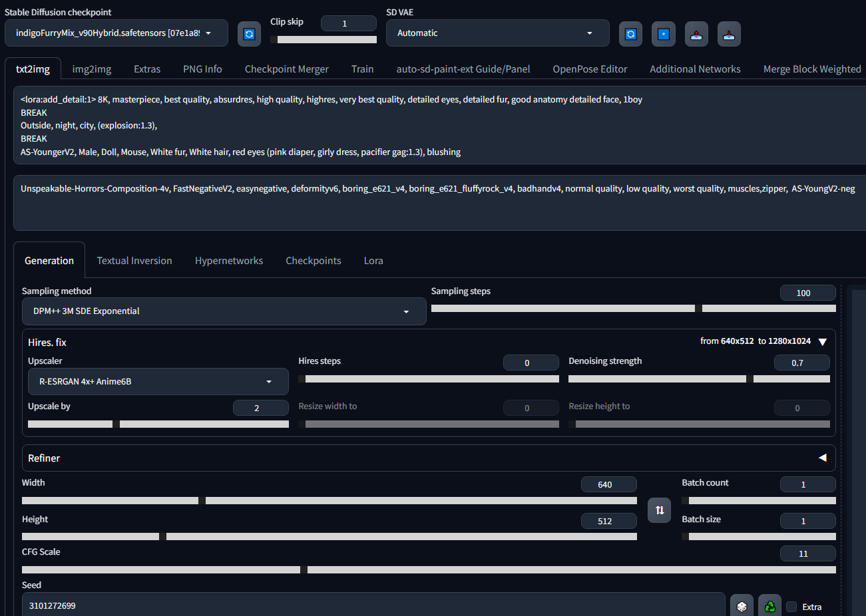Switch to the img2img tab

click(92, 69)
